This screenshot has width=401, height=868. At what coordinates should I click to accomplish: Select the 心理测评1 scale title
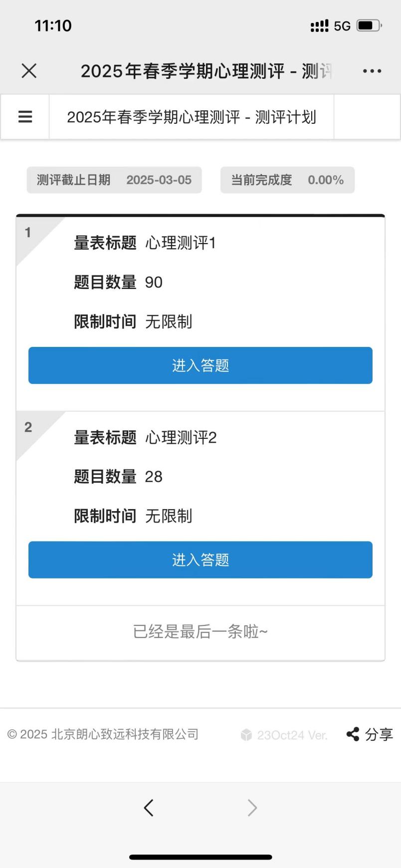(x=181, y=243)
